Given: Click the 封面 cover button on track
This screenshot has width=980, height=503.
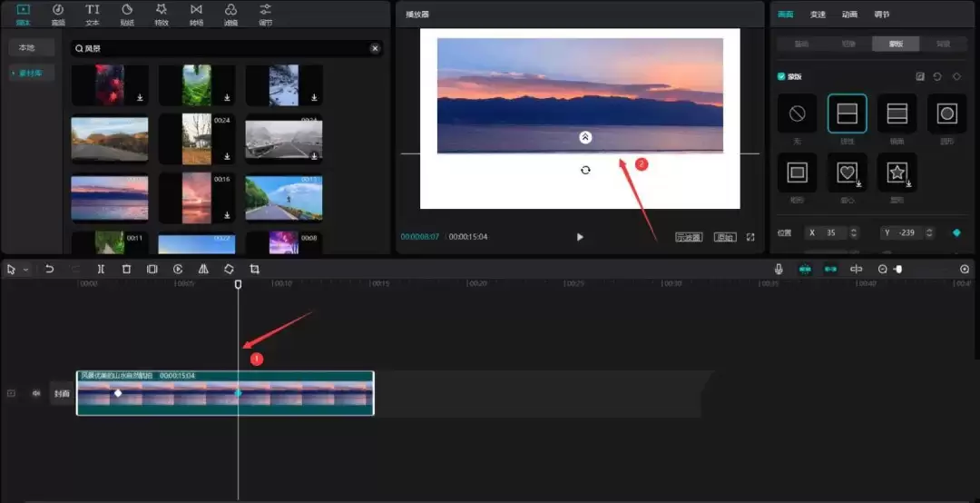Looking at the screenshot, I should click(x=62, y=393).
